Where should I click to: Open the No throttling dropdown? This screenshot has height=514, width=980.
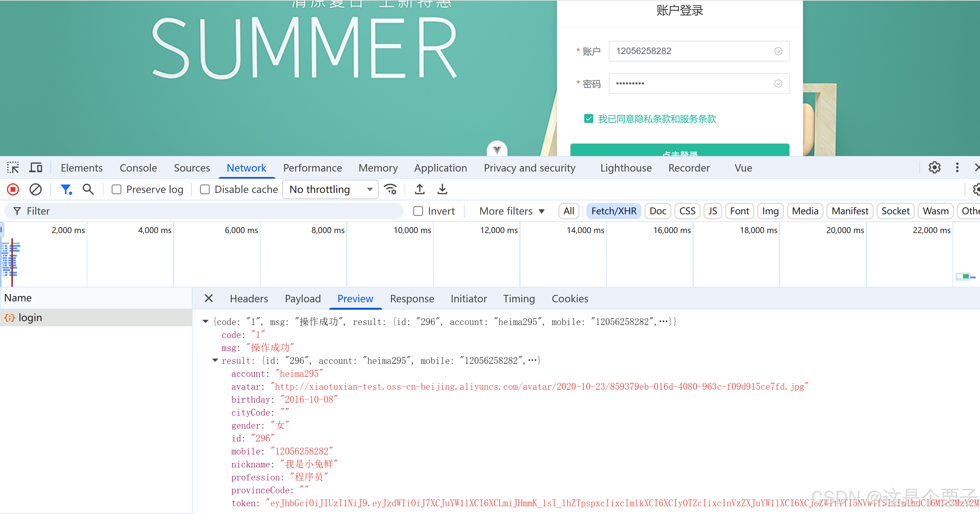[x=330, y=189]
